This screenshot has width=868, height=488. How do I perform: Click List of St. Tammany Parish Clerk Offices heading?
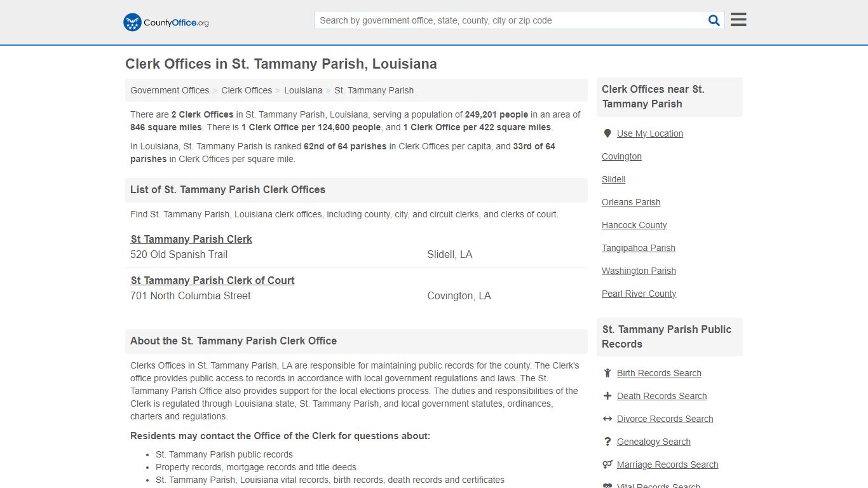(227, 189)
